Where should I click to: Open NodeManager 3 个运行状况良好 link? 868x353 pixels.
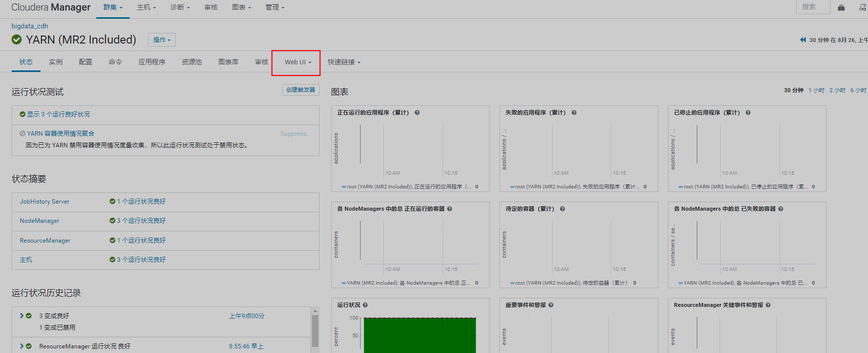coord(141,221)
